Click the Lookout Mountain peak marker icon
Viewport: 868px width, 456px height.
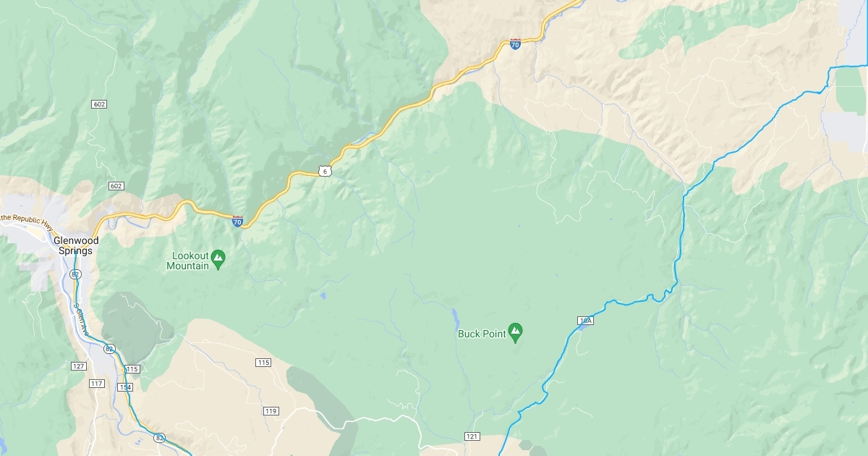218,256
